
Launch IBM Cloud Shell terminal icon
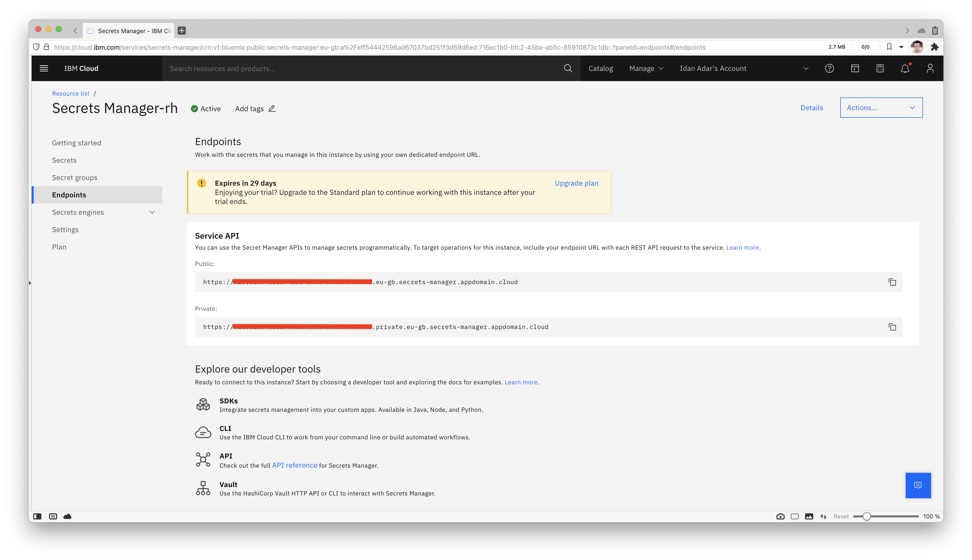pos(855,68)
